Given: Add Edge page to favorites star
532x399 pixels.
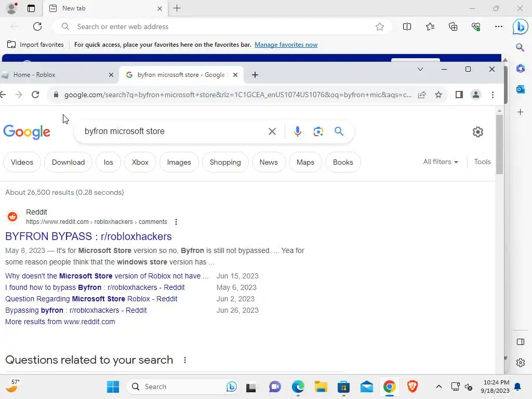Looking at the screenshot, I should [380, 26].
